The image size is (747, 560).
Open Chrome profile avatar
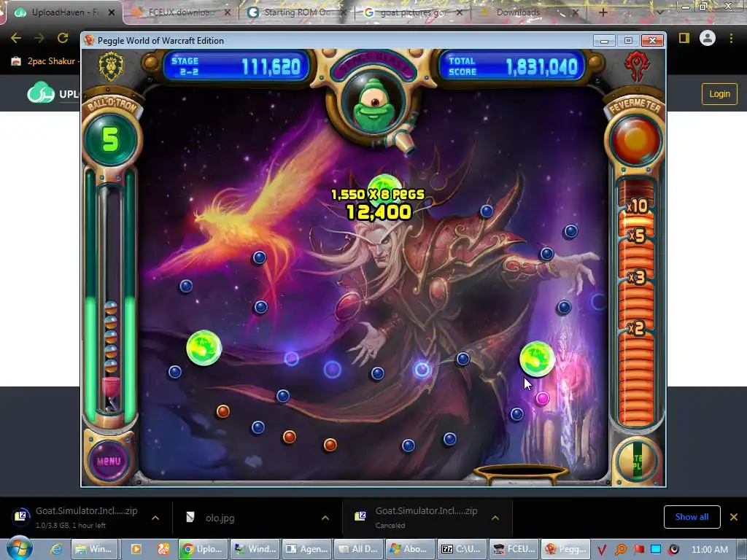tap(708, 38)
